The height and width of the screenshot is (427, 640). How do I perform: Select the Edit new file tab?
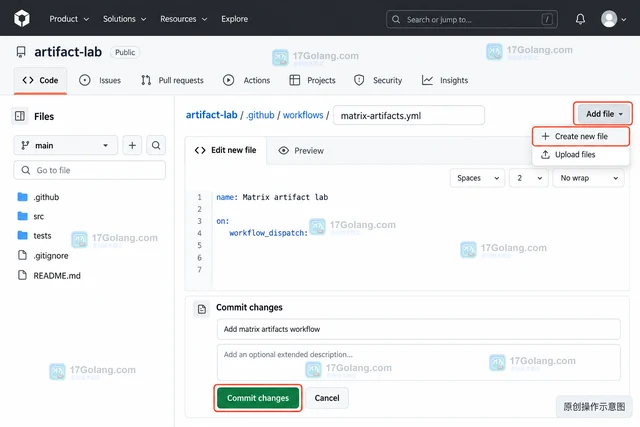pos(226,150)
